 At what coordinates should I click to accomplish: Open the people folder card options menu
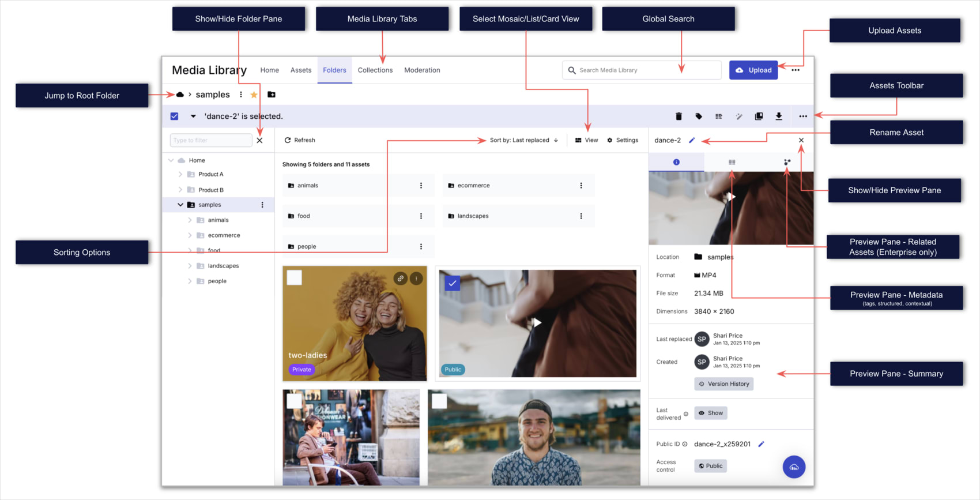point(421,247)
